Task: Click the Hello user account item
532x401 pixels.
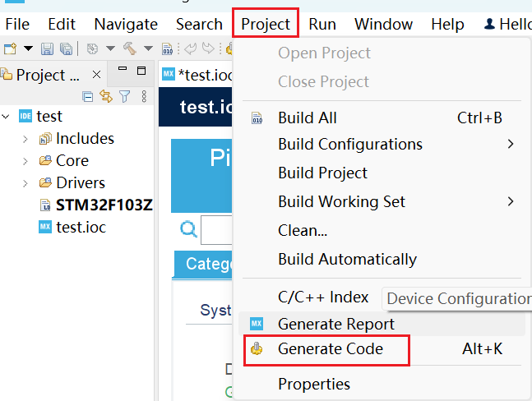Action: (x=507, y=25)
